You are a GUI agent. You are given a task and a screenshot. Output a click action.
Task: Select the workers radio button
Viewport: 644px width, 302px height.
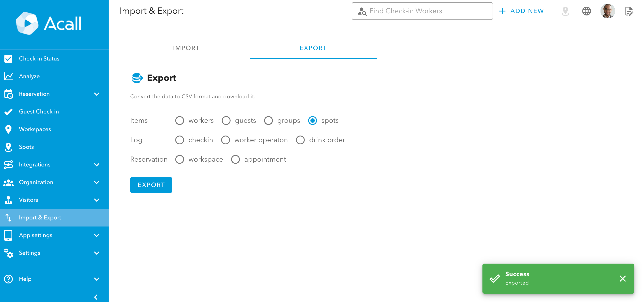[179, 121]
